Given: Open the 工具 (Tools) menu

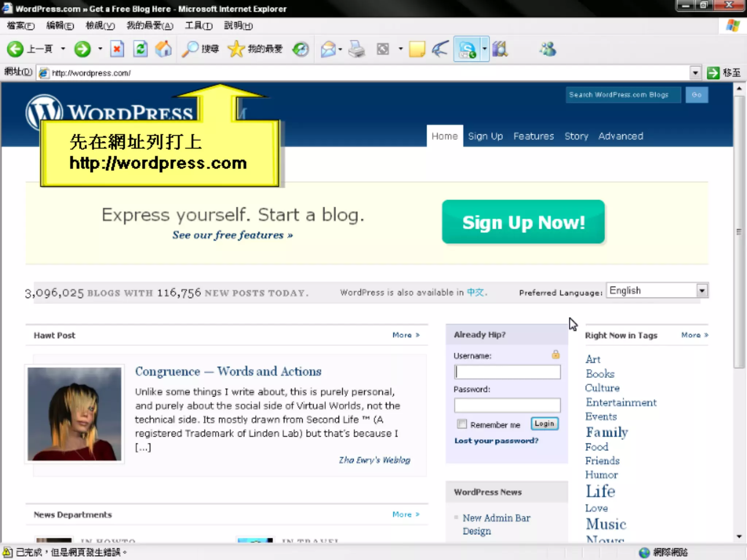Looking at the screenshot, I should (x=198, y=26).
